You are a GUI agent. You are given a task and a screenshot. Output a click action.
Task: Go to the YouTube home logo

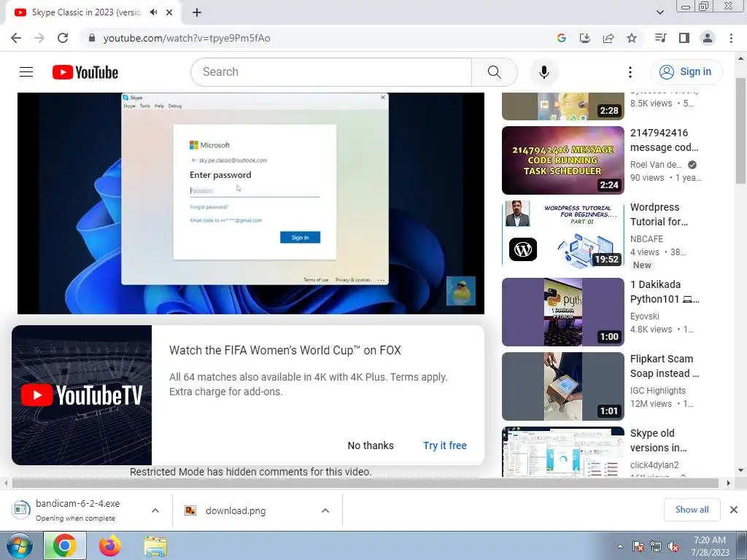pos(85,72)
